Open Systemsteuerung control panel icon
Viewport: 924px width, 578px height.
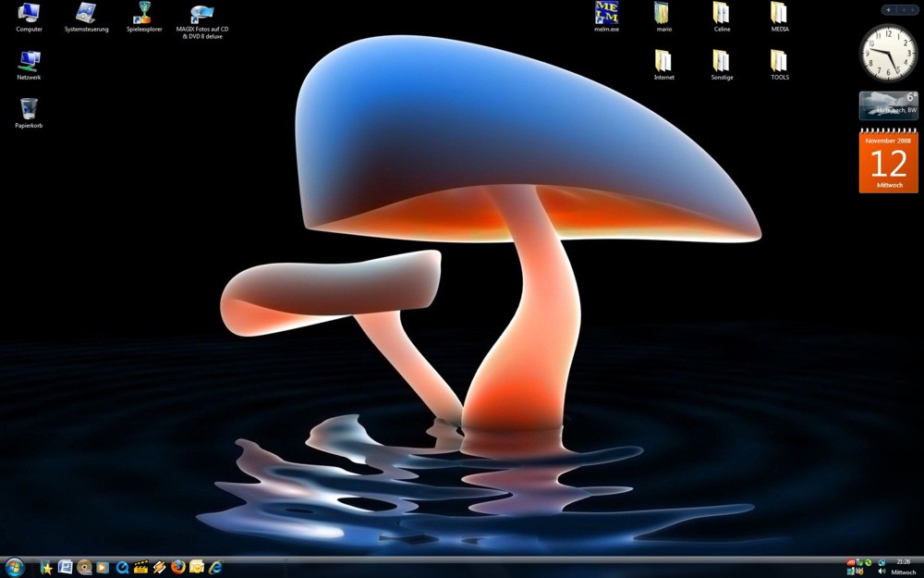pos(86,14)
